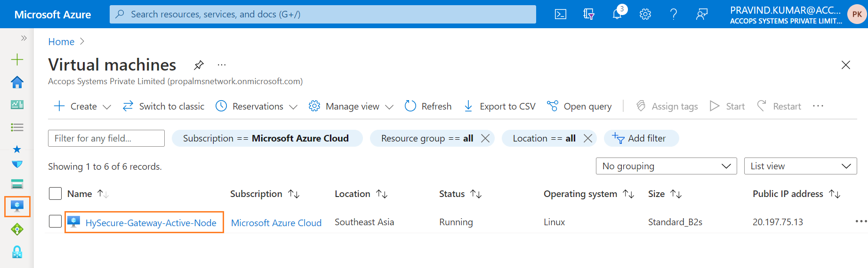Screen dimensions: 868x268
Task: Sort by the Name column
Action: pos(88,194)
